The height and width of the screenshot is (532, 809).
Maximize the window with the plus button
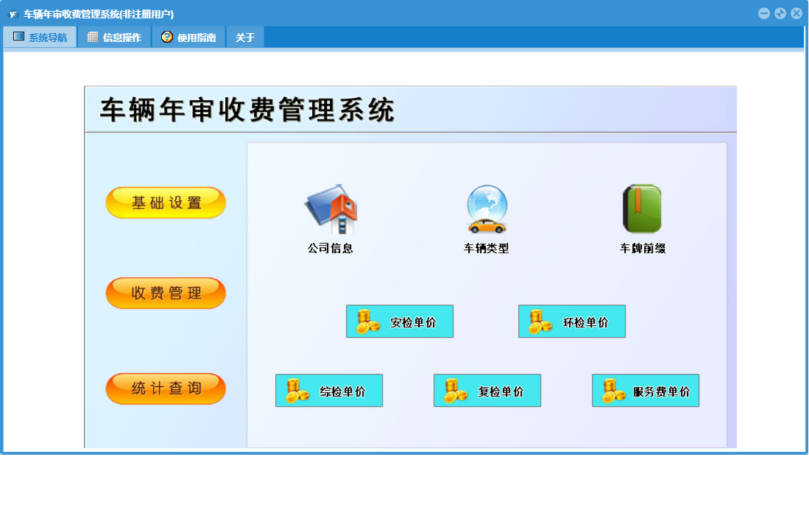coord(780,13)
